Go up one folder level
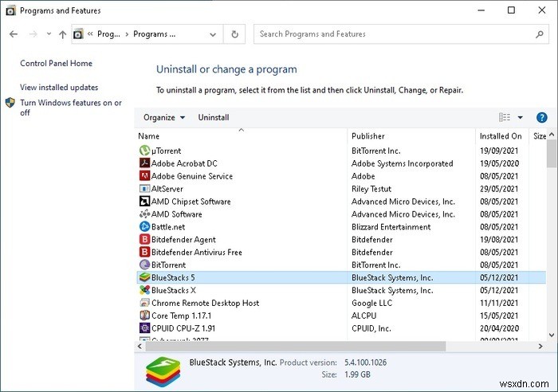 [63, 34]
